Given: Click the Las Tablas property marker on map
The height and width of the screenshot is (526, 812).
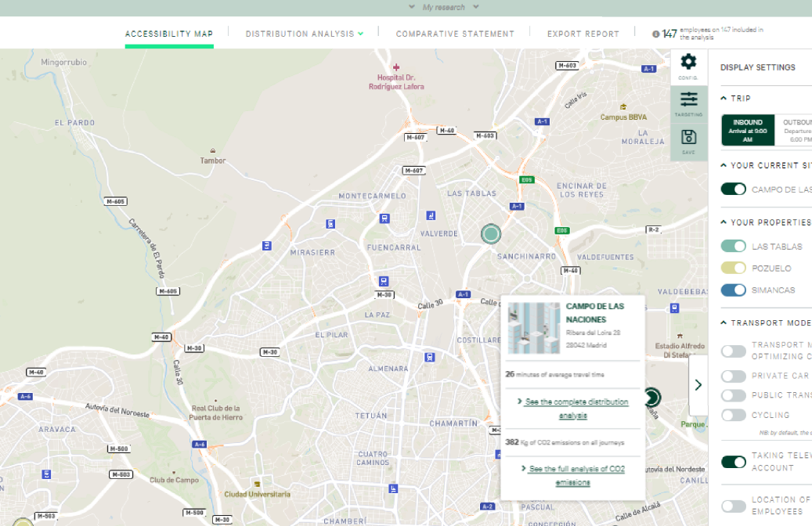Looking at the screenshot, I should pyautogui.click(x=490, y=233).
